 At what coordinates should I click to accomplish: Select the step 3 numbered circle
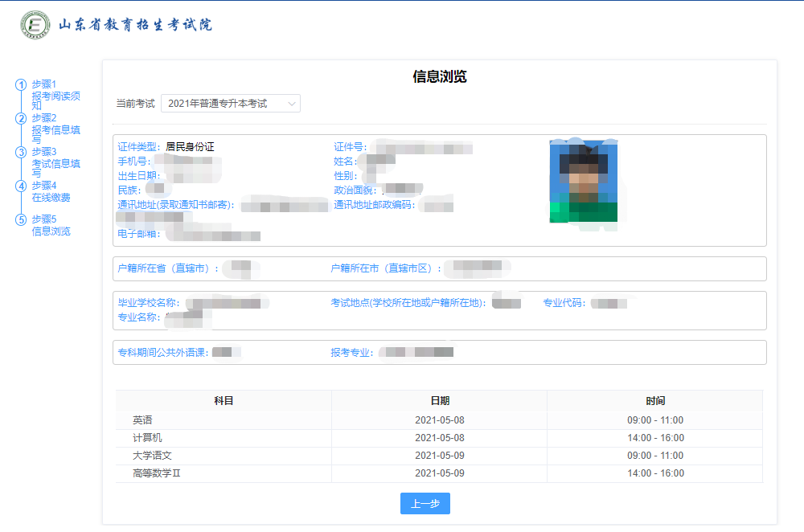tap(21, 152)
